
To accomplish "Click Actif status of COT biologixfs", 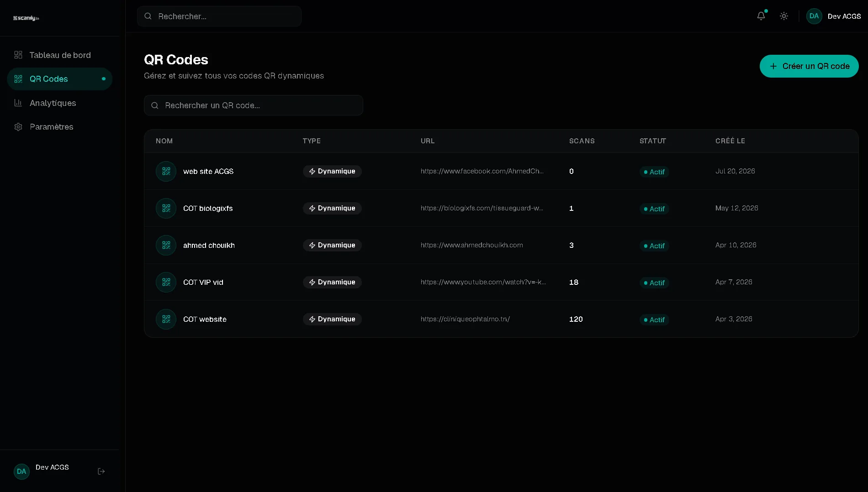I will click(x=654, y=209).
